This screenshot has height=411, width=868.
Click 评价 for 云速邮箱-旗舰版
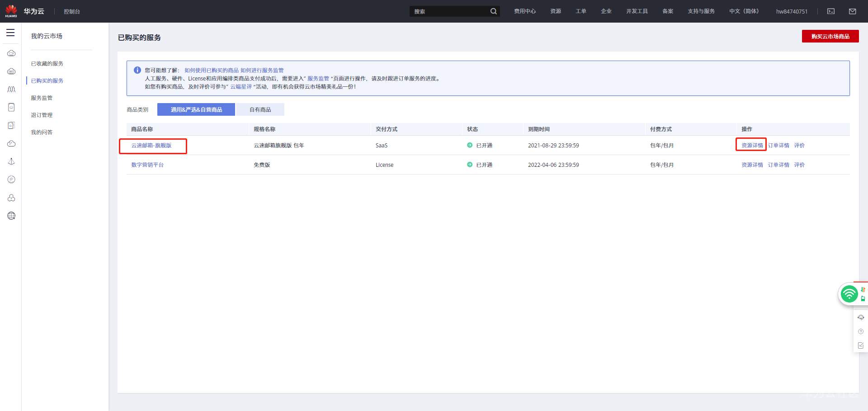(x=799, y=146)
